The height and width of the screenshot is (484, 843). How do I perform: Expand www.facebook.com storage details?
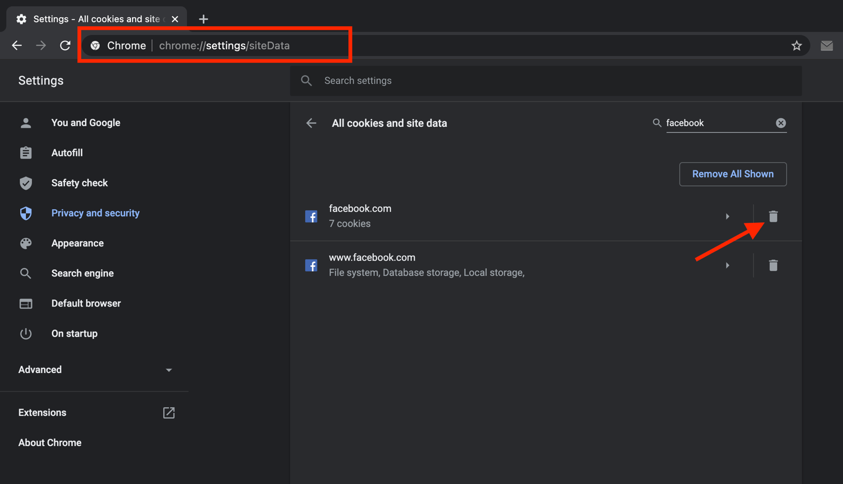[727, 266]
